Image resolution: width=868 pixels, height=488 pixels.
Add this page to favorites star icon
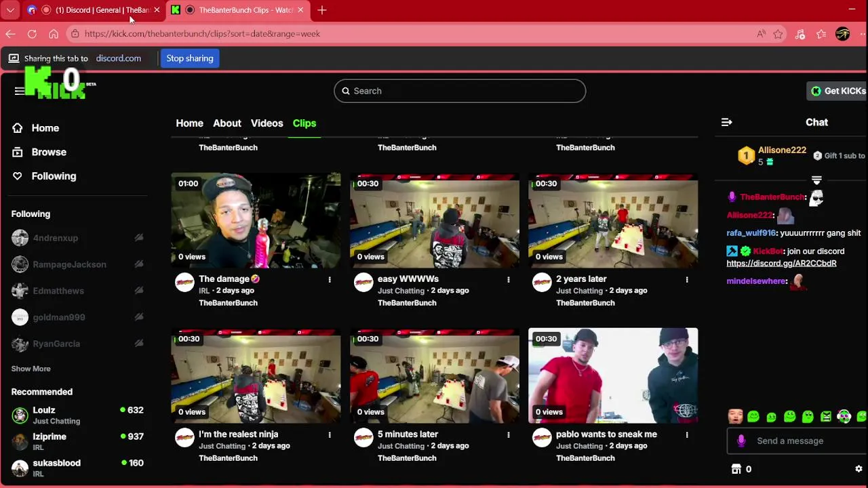click(778, 34)
